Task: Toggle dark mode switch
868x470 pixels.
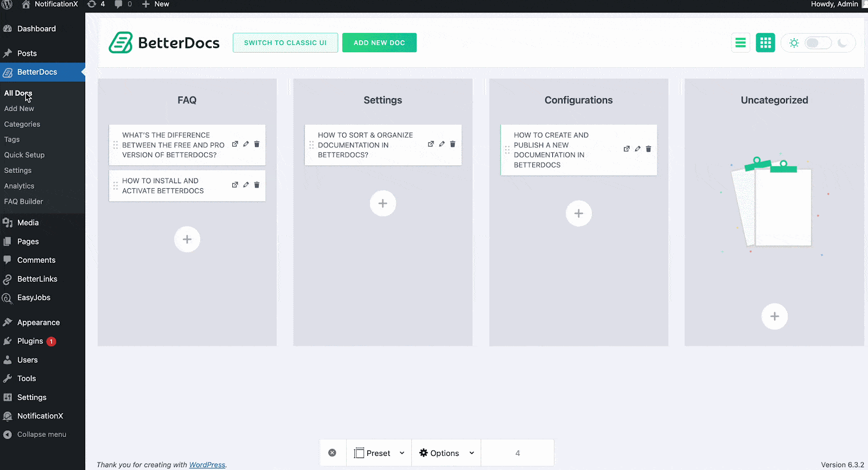Action: pyautogui.click(x=818, y=43)
